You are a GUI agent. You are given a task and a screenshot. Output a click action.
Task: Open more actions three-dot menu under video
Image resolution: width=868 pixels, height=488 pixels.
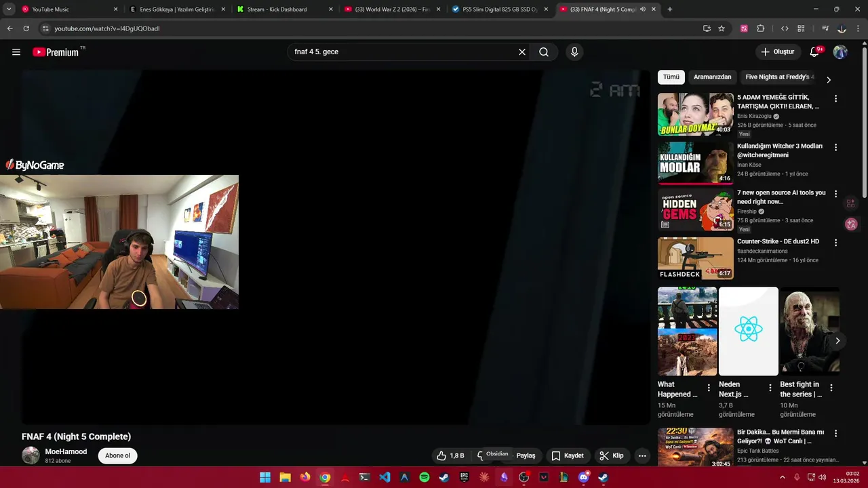click(642, 455)
